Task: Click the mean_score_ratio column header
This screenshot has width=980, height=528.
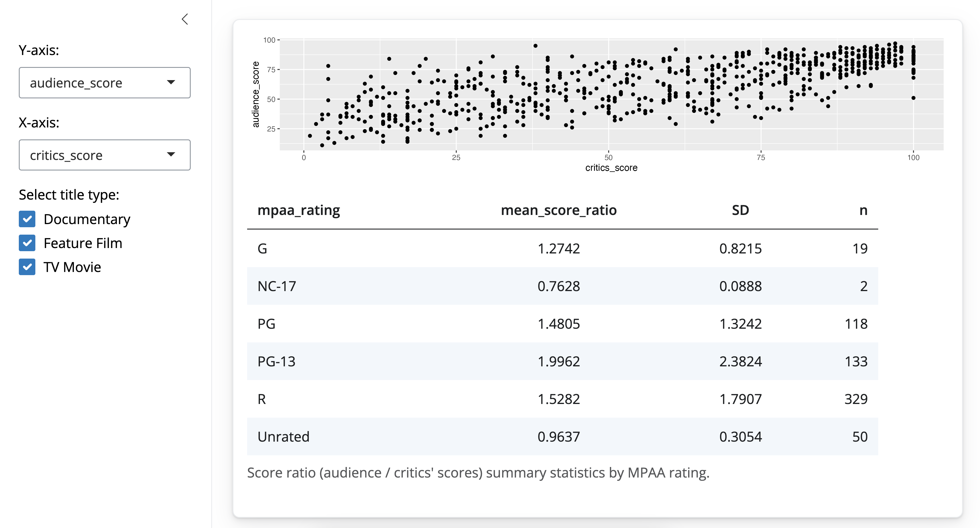Action: tap(558, 210)
